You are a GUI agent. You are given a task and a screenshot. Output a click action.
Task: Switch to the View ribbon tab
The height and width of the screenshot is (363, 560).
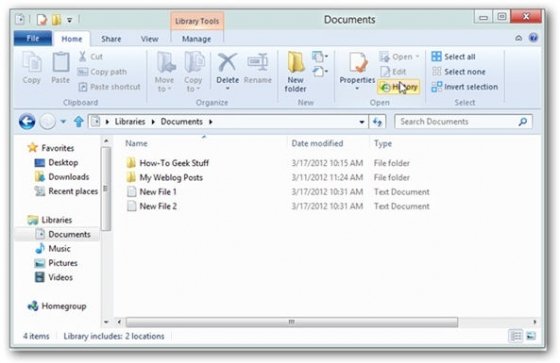(149, 39)
